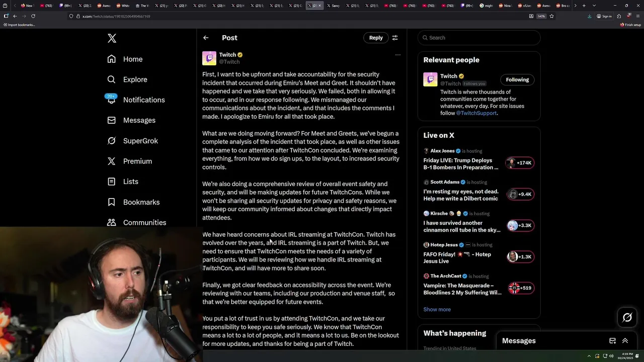Click Finish setup in bookmarks bar
The image size is (644, 362).
pyautogui.click(x=630, y=25)
